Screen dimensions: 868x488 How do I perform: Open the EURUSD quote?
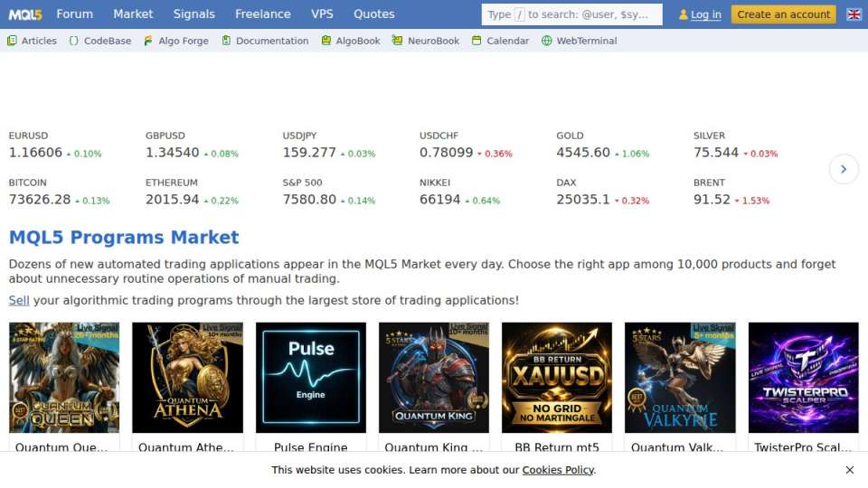(x=55, y=145)
